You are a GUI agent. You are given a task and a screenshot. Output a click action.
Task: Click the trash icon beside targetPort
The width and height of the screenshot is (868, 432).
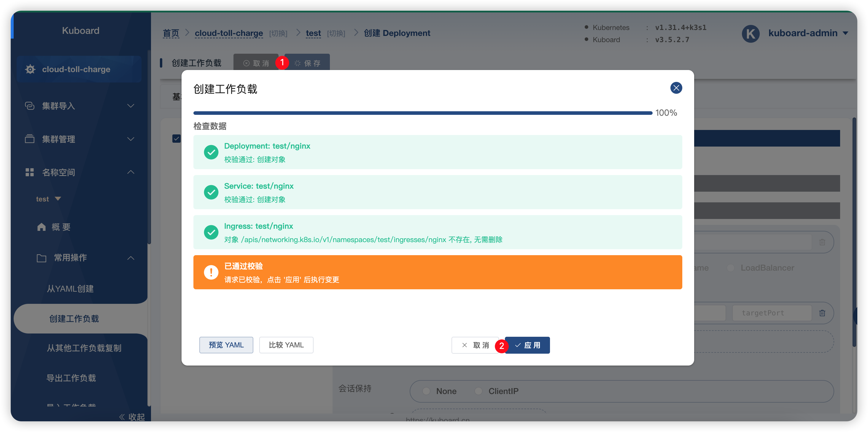[822, 313]
